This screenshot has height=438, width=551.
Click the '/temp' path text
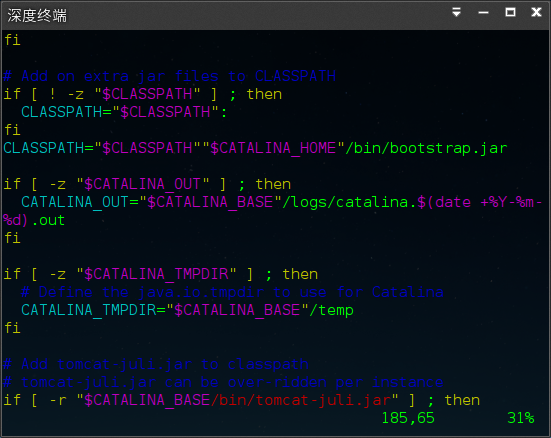(331, 310)
